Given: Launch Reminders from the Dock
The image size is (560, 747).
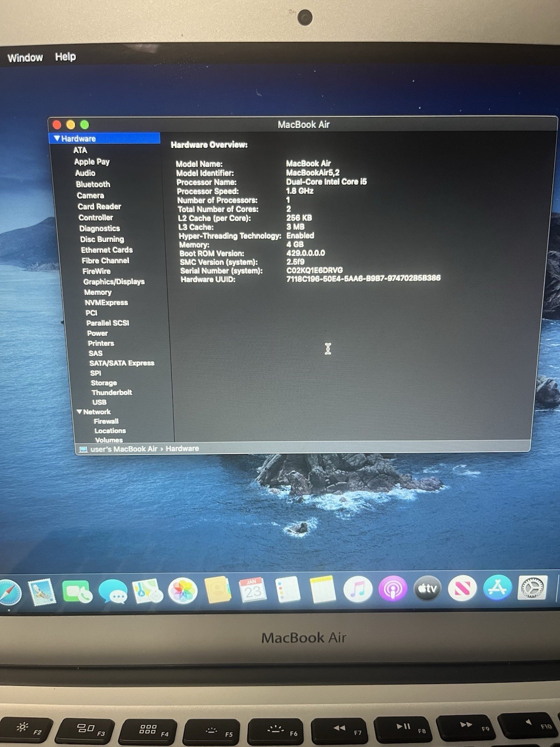Looking at the screenshot, I should [x=287, y=590].
